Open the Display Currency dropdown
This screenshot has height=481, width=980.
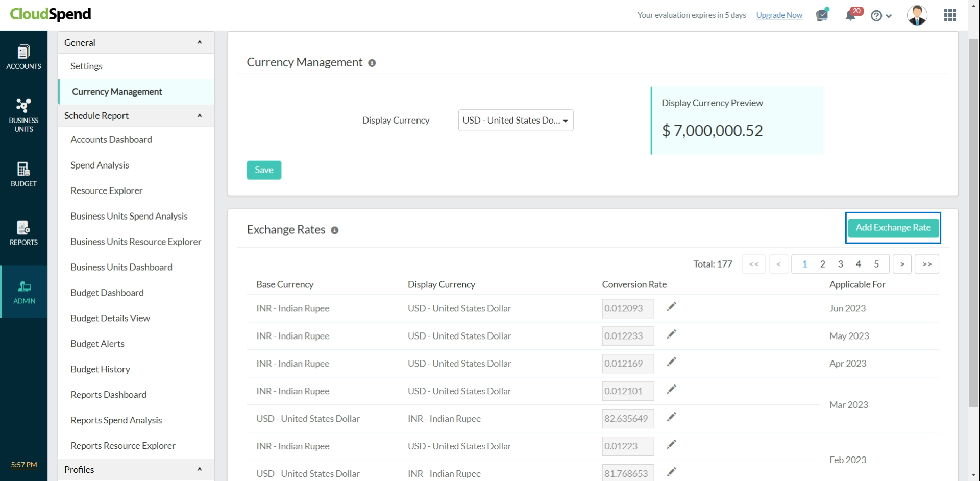[x=516, y=121]
